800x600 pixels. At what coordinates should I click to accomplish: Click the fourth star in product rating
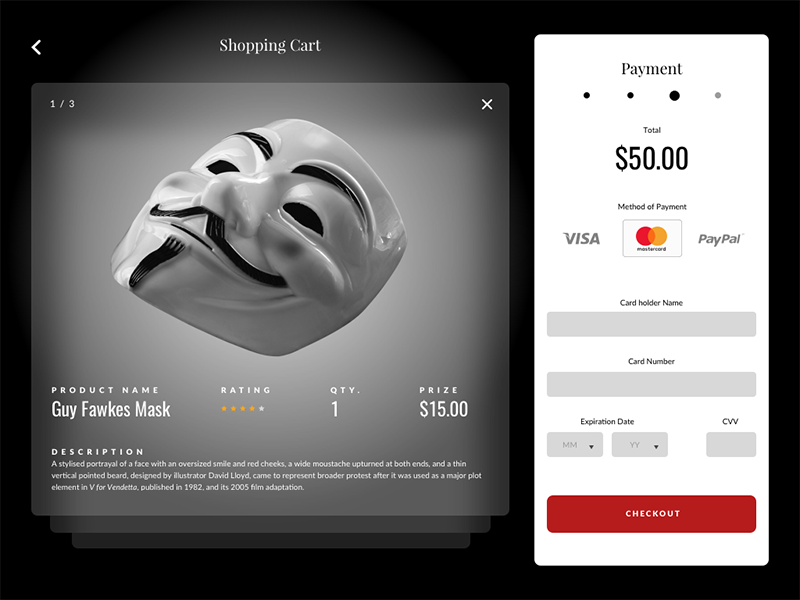(252, 409)
